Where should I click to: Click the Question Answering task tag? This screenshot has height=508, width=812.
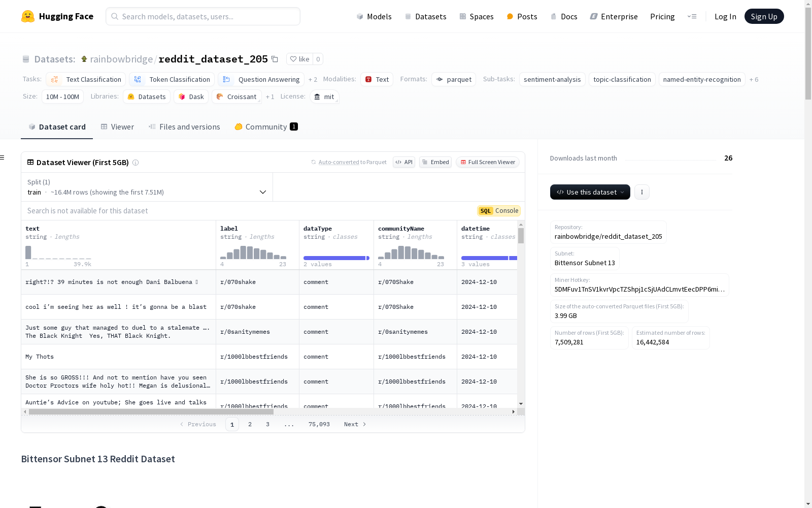(261, 79)
